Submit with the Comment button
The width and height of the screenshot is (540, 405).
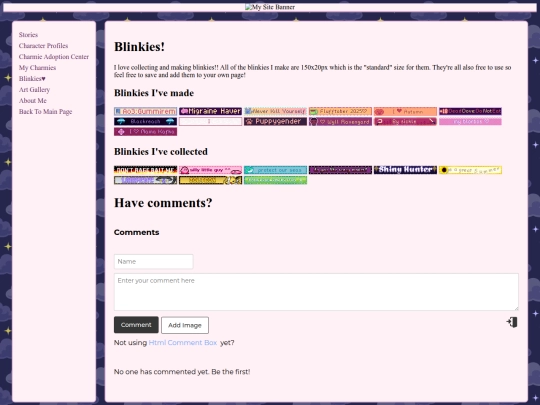136,325
